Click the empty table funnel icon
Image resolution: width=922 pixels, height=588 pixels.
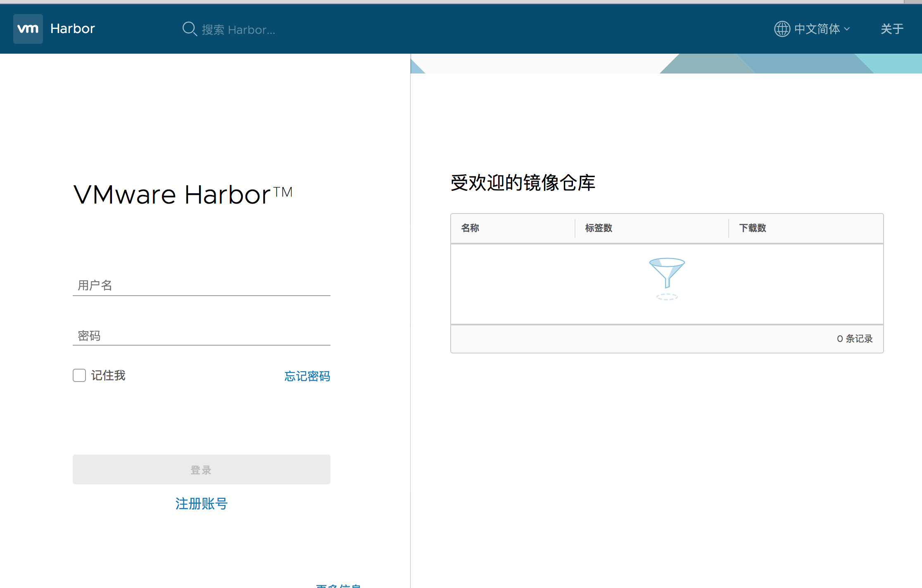[667, 279]
